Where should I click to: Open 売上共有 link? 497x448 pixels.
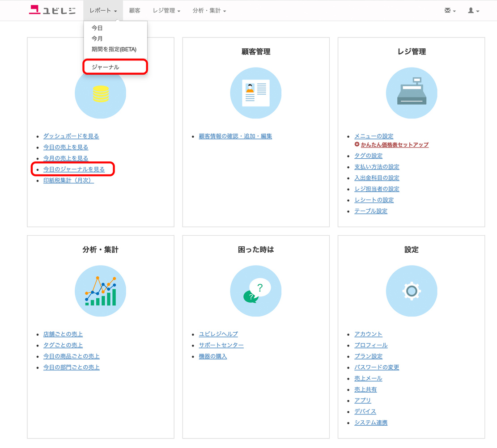click(365, 389)
